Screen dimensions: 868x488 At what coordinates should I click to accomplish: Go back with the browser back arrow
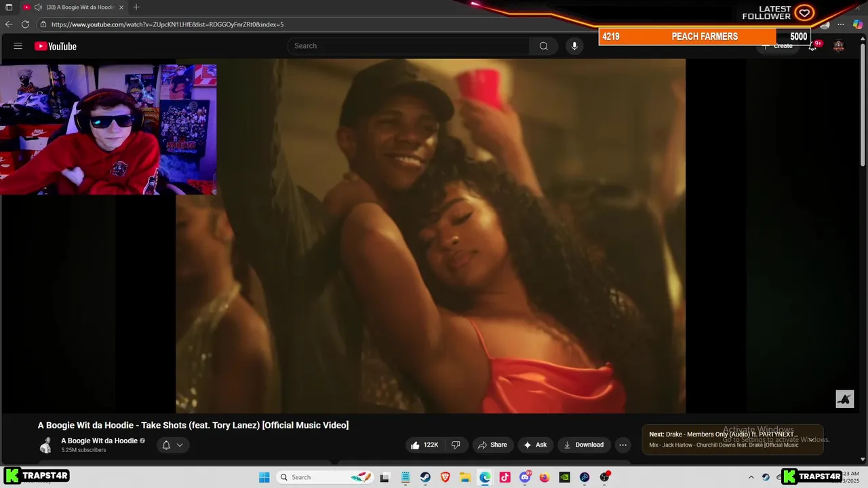pyautogui.click(x=9, y=24)
